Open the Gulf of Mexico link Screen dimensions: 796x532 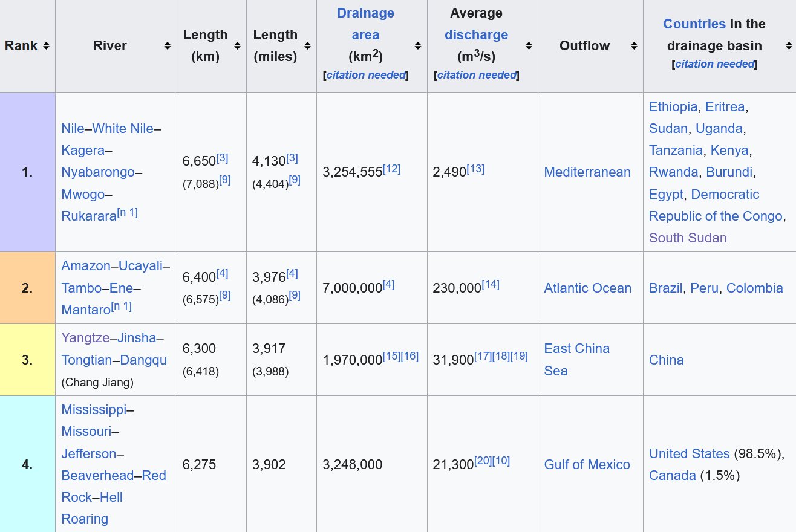[587, 465]
